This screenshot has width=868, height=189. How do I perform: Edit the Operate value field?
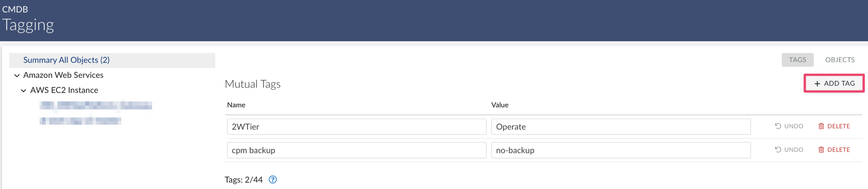pyautogui.click(x=621, y=127)
